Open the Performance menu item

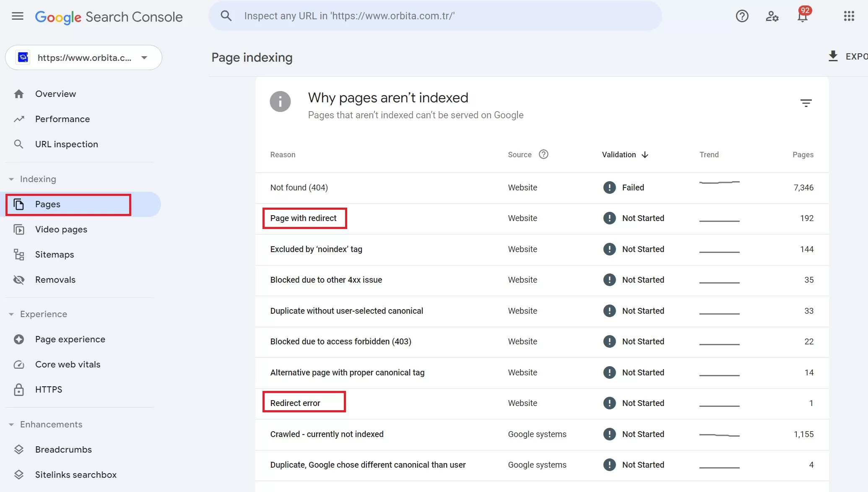(81, 119)
